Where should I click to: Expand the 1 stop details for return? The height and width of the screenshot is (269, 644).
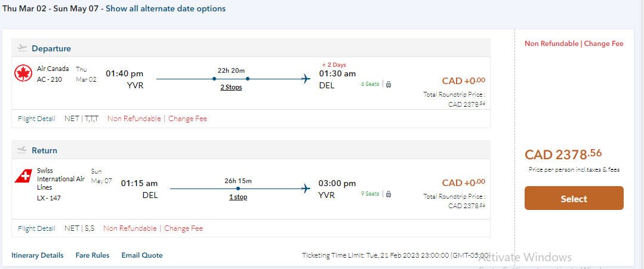tap(238, 197)
